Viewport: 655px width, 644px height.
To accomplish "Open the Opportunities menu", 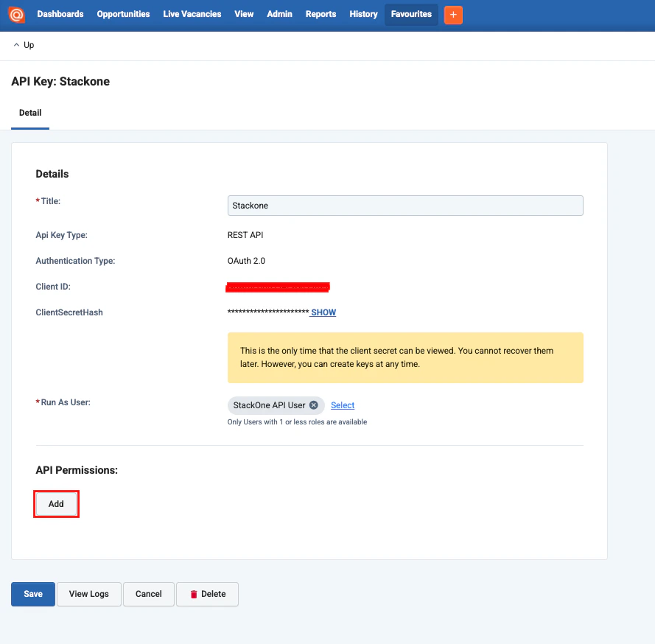I will [123, 14].
